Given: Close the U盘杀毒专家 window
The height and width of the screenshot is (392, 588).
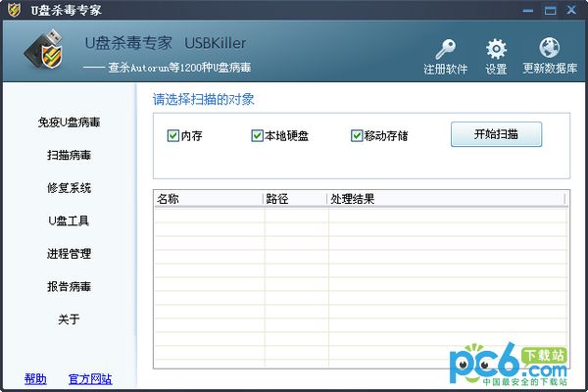Looking at the screenshot, I should pyautogui.click(x=571, y=10).
